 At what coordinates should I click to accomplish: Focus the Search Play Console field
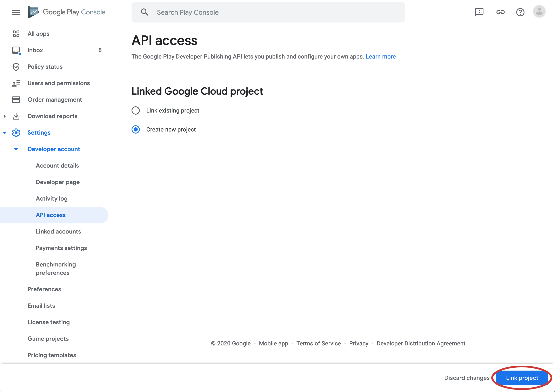coord(268,12)
